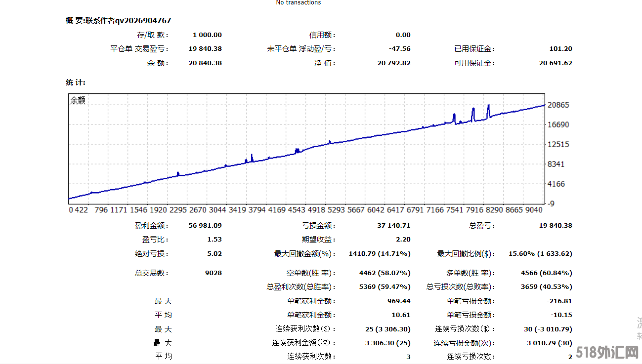The height and width of the screenshot is (364, 642).
Task: Select the floating loss value "-47.56"
Action: coord(399,49)
